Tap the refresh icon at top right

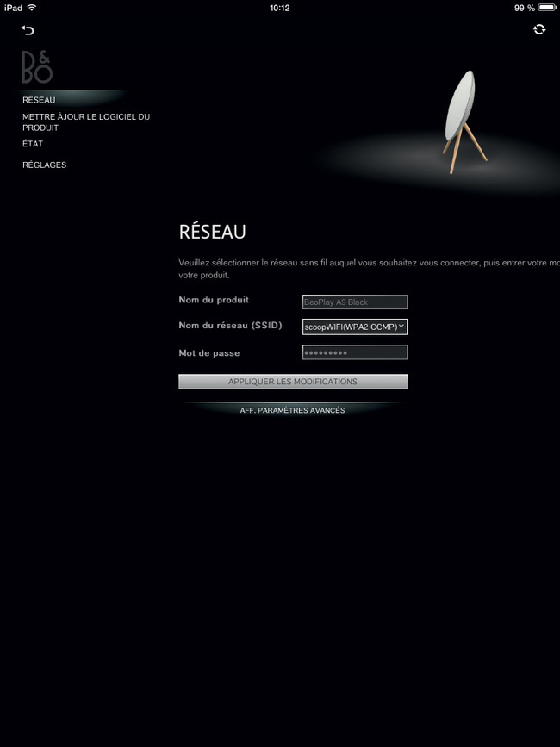[539, 29]
